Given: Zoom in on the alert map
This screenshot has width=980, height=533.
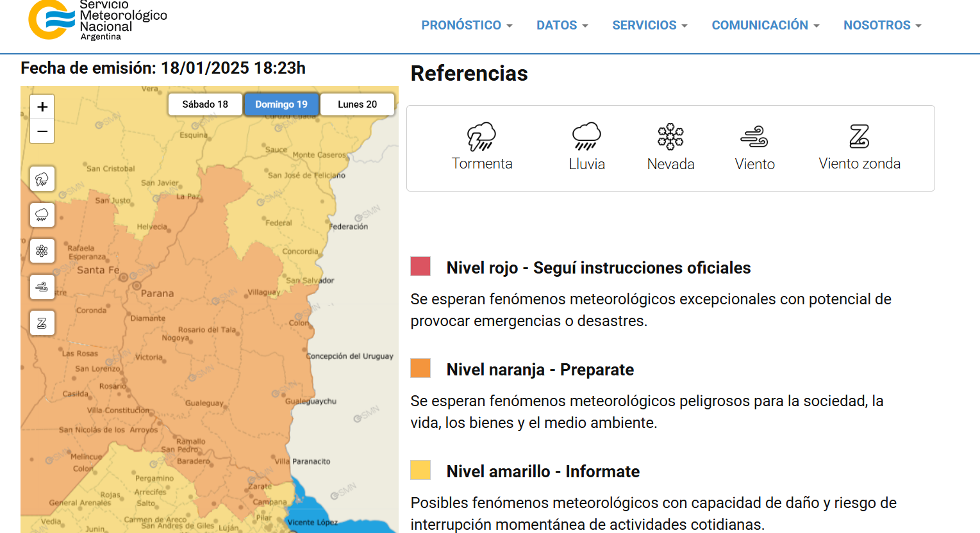Looking at the screenshot, I should 42,107.
